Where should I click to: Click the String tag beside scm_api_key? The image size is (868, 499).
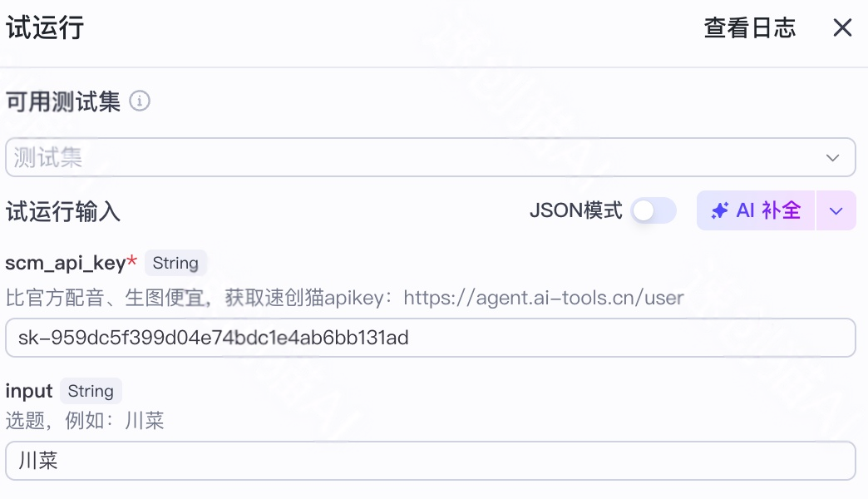175,263
